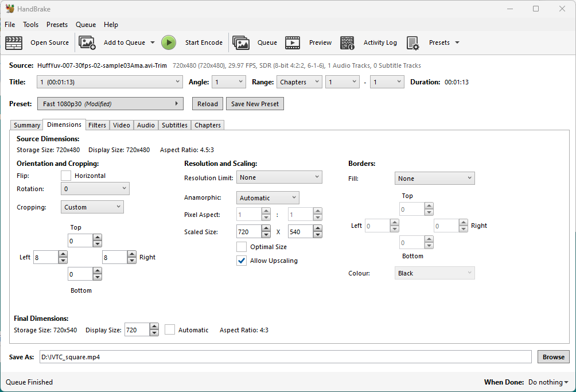Click the Save As file path field

tap(285, 357)
